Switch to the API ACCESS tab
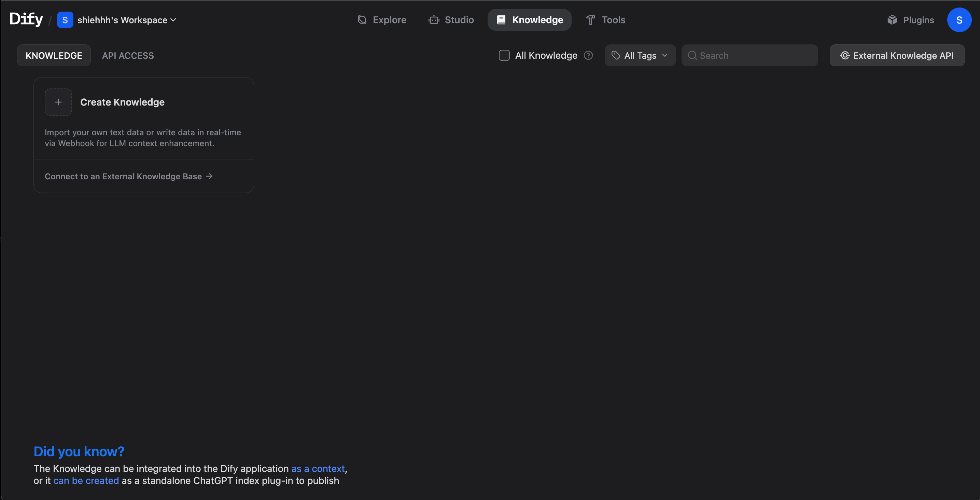 click(128, 56)
